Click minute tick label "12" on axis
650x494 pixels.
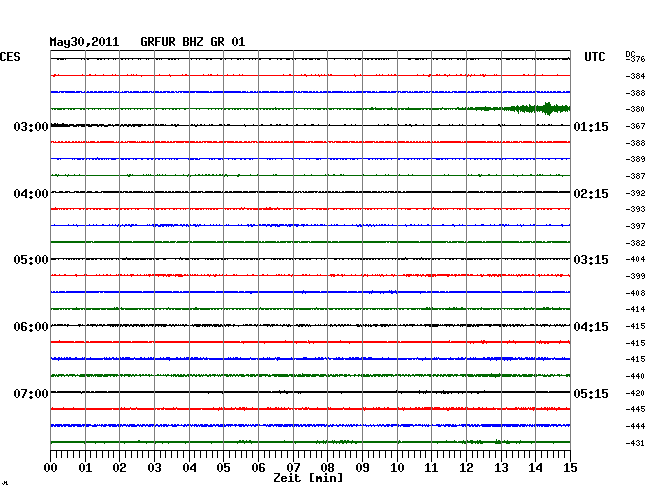click(x=466, y=467)
